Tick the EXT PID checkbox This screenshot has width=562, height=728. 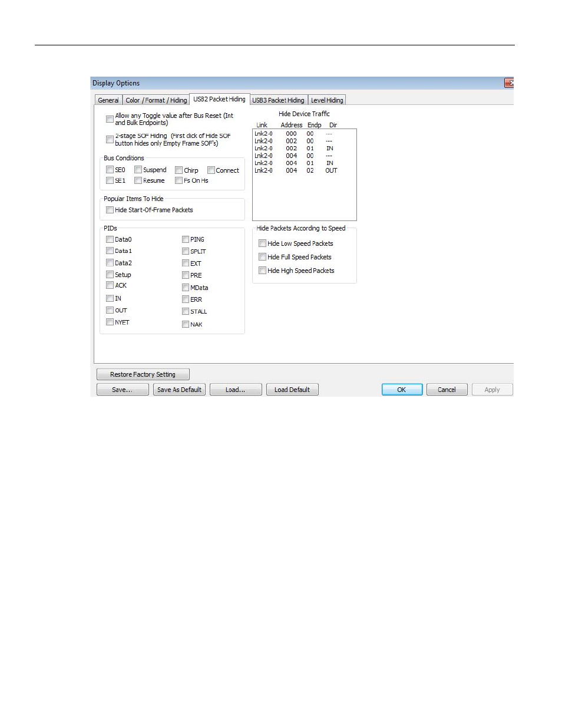pyautogui.click(x=186, y=263)
